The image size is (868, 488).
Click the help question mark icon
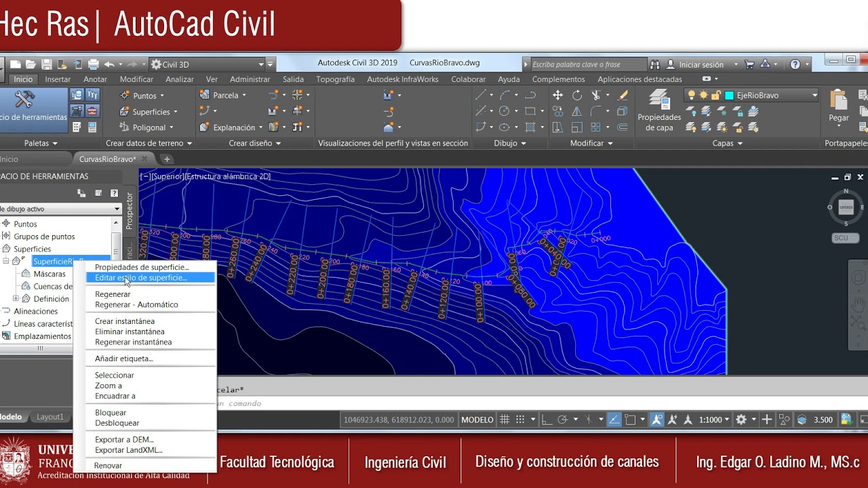point(795,64)
